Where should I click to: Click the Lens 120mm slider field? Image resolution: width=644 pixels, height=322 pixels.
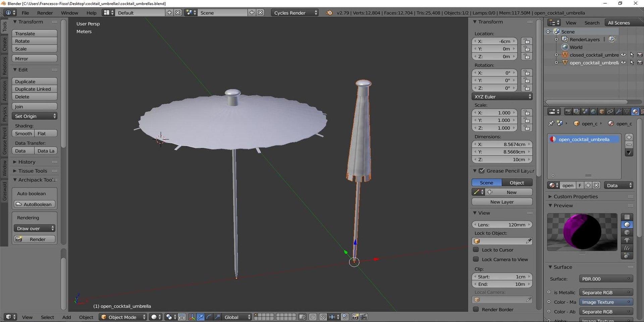pos(502,225)
